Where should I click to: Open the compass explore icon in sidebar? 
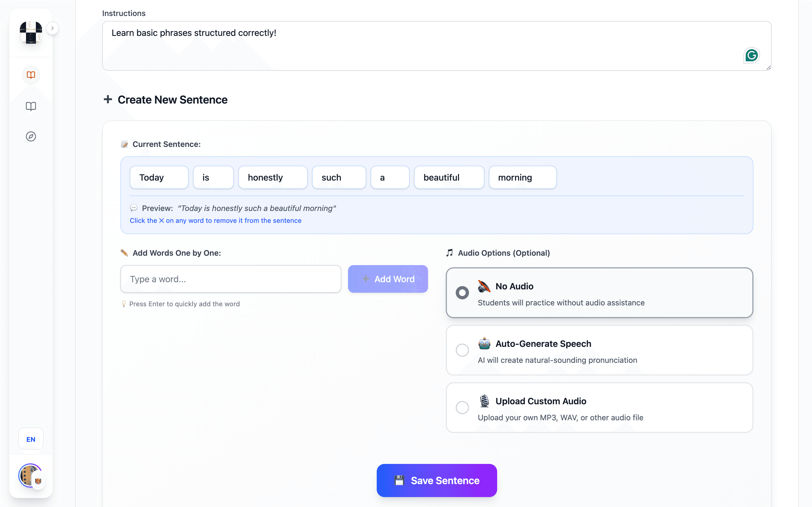coord(31,136)
